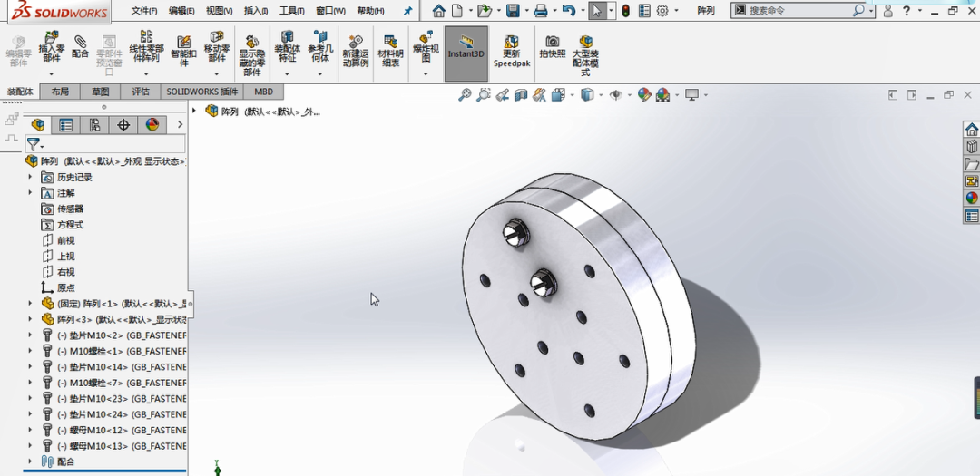Click the Edit Appearance icon
Image resolution: width=980 pixels, height=476 pixels.
(x=643, y=95)
